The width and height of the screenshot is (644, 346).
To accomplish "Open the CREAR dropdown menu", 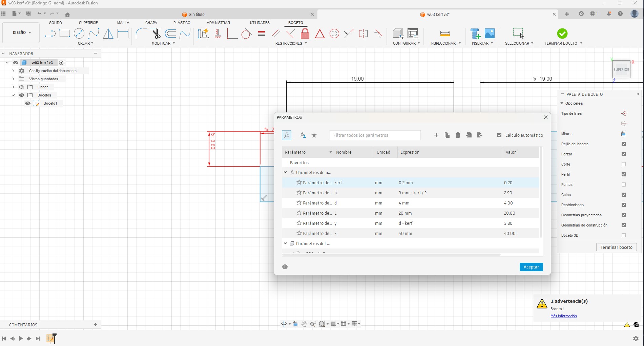I will click(x=85, y=43).
